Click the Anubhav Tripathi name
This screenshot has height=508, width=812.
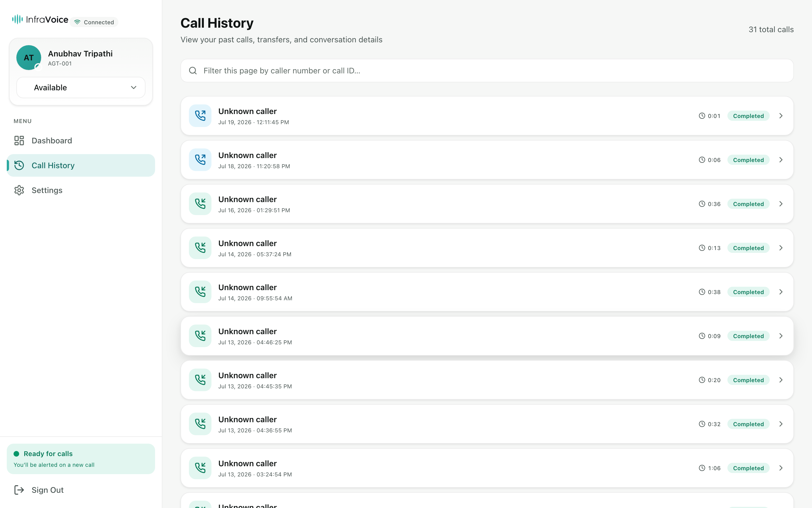pos(80,54)
